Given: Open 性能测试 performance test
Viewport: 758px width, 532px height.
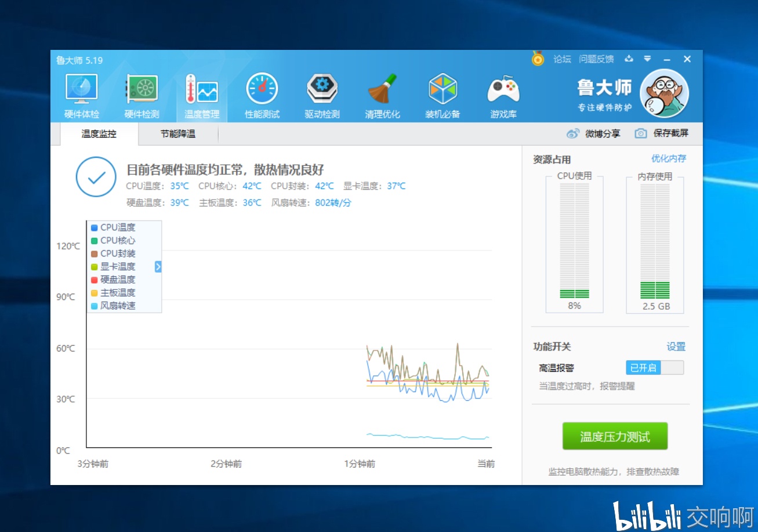Looking at the screenshot, I should click(x=262, y=96).
